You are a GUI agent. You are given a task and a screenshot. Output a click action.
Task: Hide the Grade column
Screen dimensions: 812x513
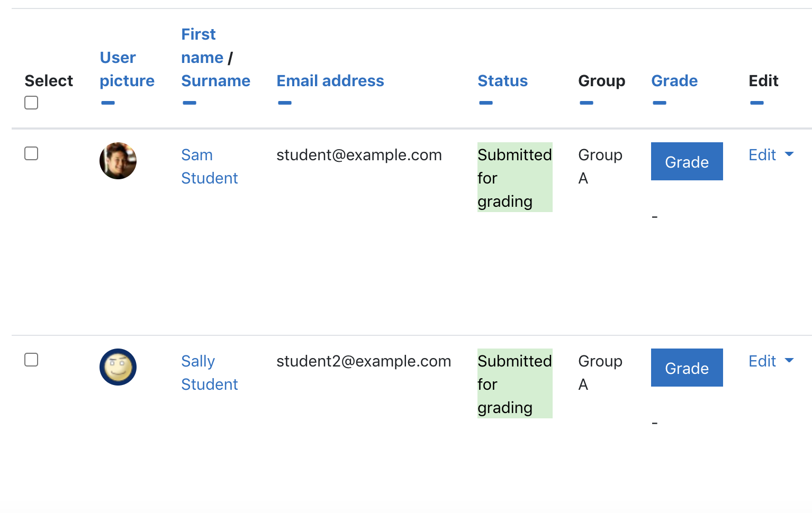(x=660, y=103)
